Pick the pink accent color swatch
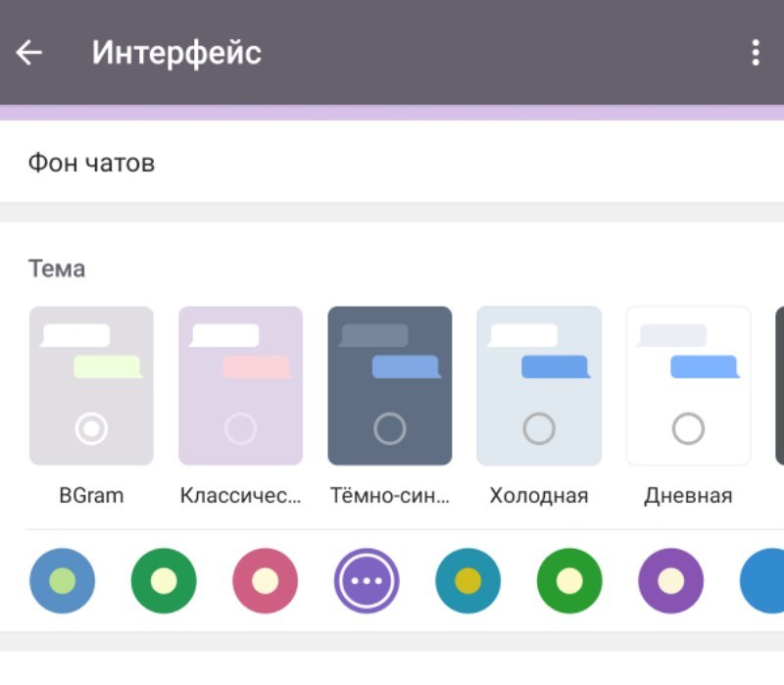 [x=265, y=580]
